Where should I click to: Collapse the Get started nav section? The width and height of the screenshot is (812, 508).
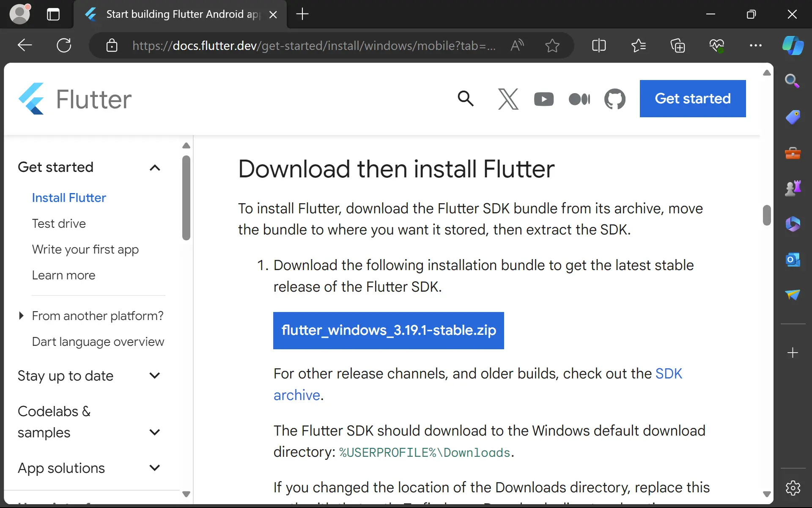[x=155, y=168]
